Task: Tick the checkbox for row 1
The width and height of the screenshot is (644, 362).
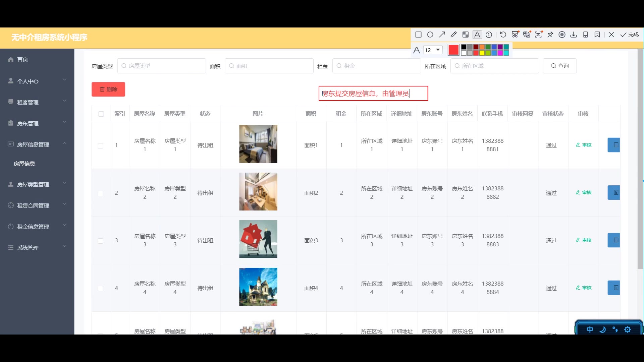Action: (x=100, y=145)
